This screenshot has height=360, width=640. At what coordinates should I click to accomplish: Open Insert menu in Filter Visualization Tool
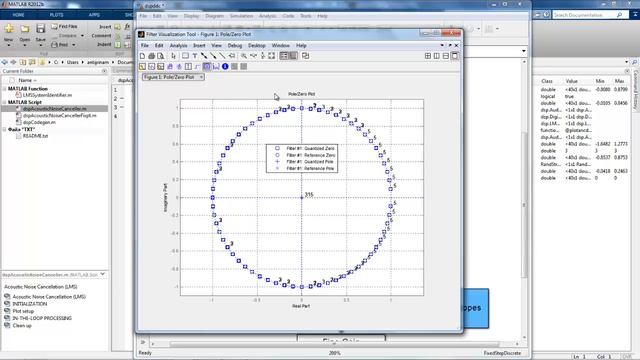tap(199, 46)
